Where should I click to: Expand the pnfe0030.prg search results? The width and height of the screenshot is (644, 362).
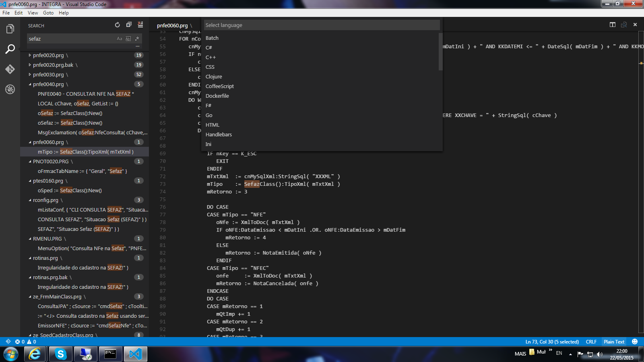(x=30, y=75)
